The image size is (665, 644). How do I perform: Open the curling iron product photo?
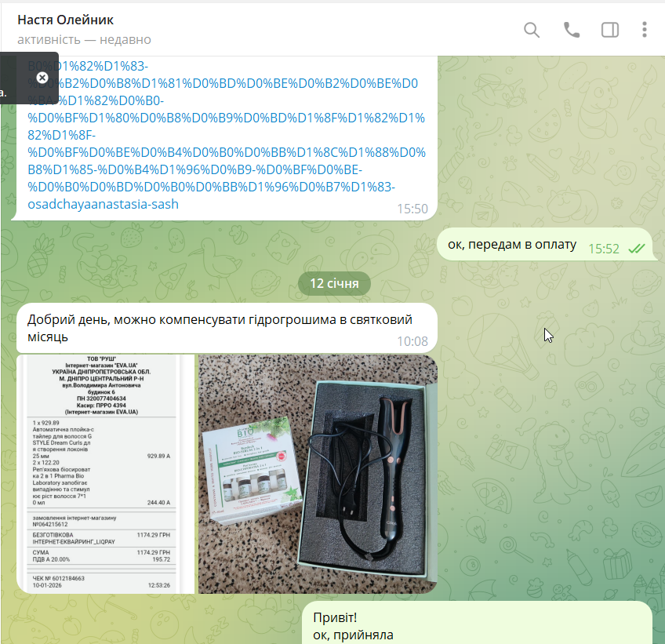tap(318, 474)
